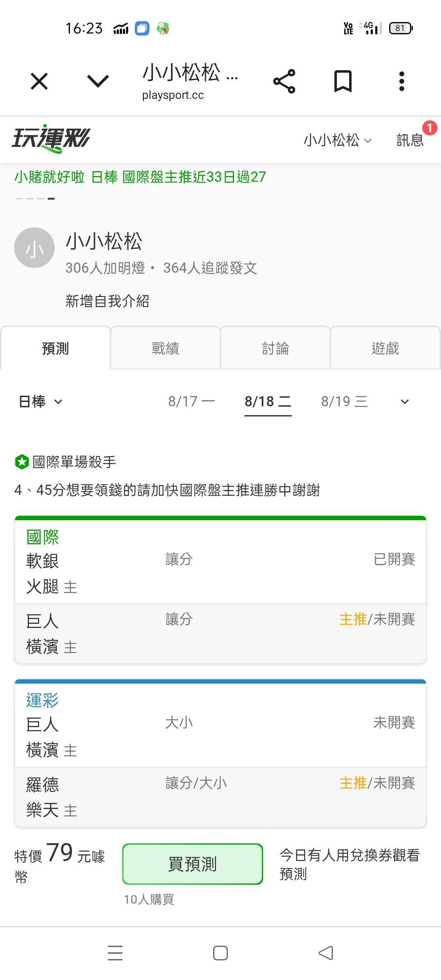
Task: Close the browser tab with X icon
Action: (x=39, y=81)
